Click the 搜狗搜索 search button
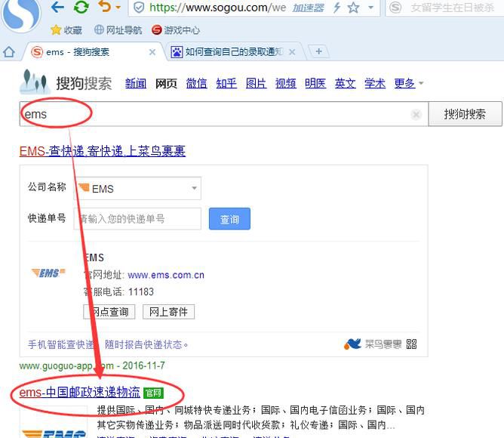This screenshot has width=504, height=438. point(465,115)
